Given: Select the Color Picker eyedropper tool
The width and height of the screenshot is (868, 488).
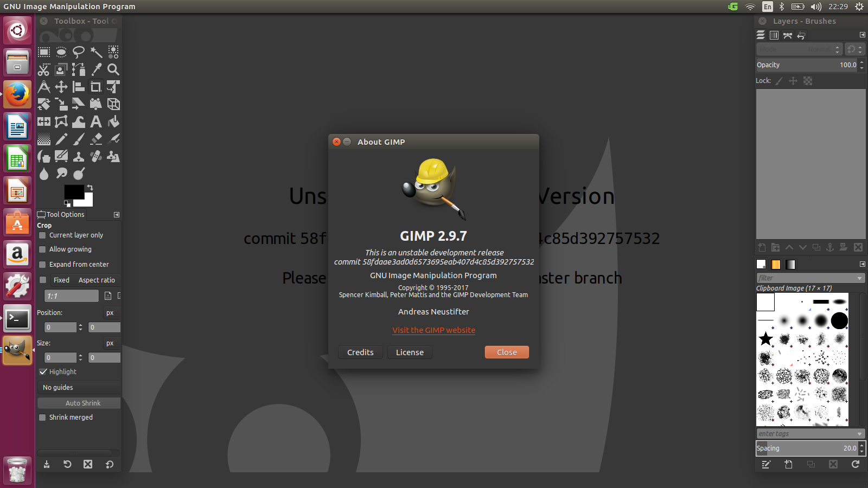Looking at the screenshot, I should pos(96,69).
